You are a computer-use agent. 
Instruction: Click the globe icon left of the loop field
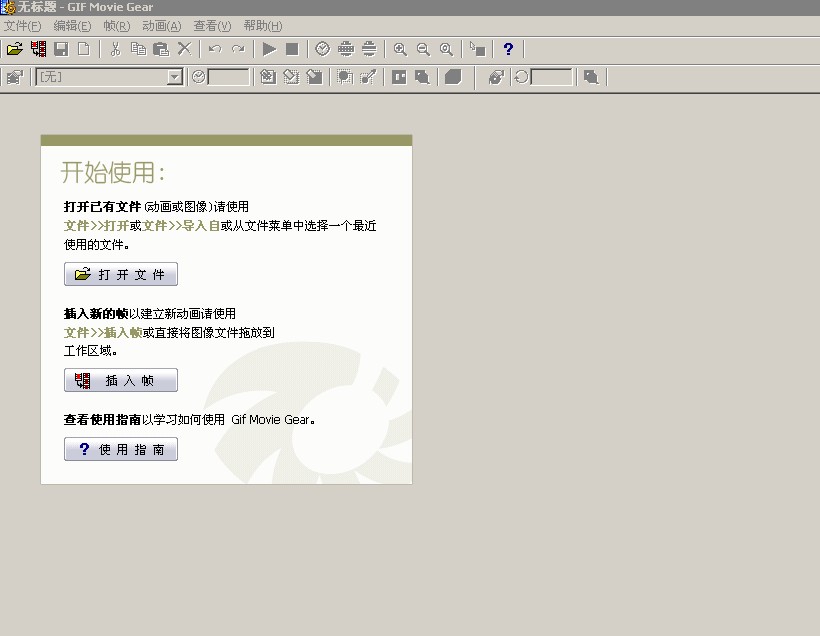click(x=496, y=77)
